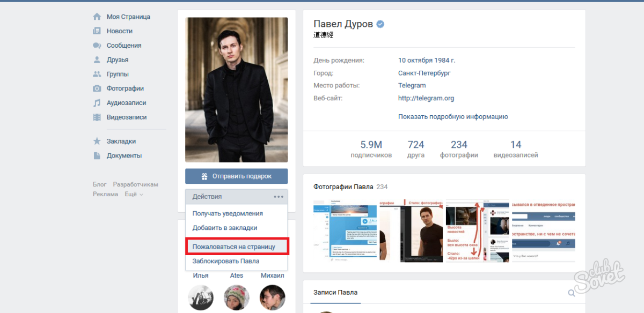
Task: Click the Закладки star icon
Action: (97, 141)
